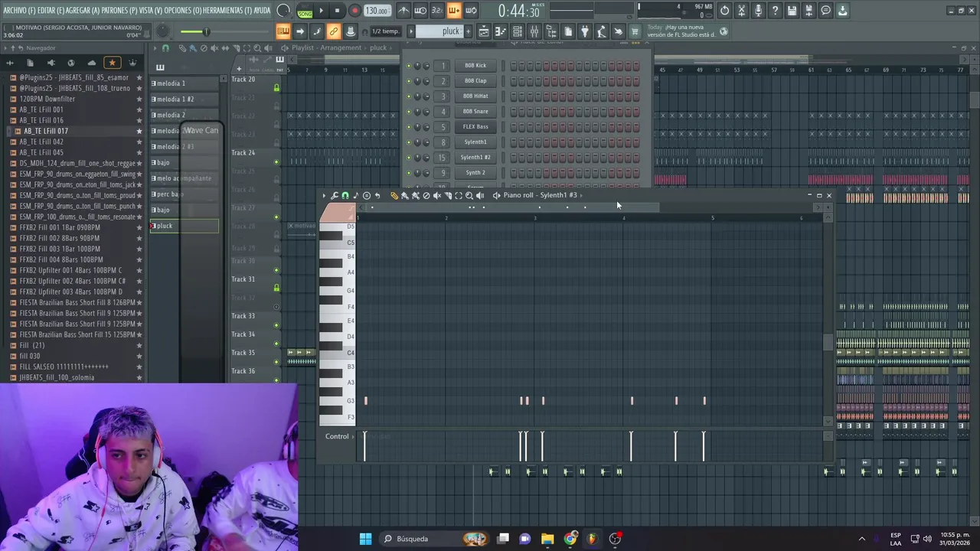Image resolution: width=980 pixels, height=551 pixels.
Task: Open browser item 'AB_TE LFill 017'
Action: tap(46, 131)
